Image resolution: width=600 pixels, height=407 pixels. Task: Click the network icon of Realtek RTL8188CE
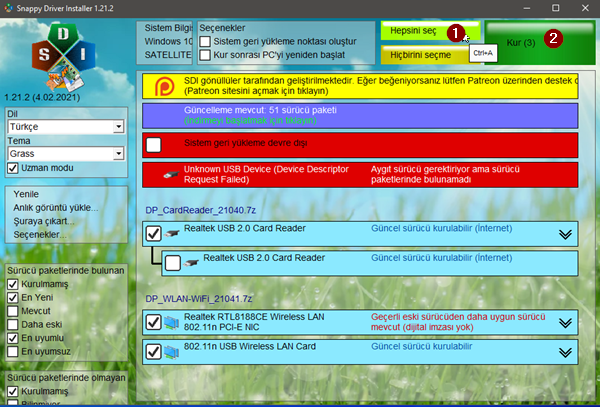[x=171, y=322]
